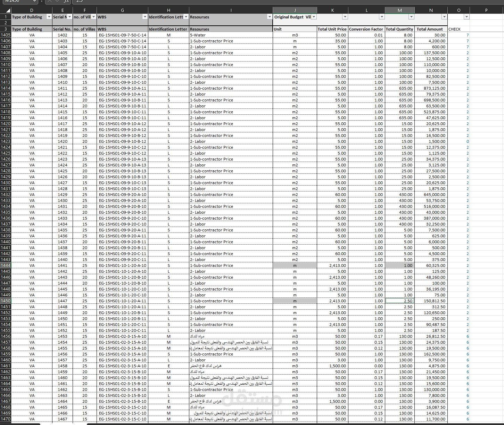
Task: Click the 0.01 conversion factor cell
Action: tap(366, 35)
